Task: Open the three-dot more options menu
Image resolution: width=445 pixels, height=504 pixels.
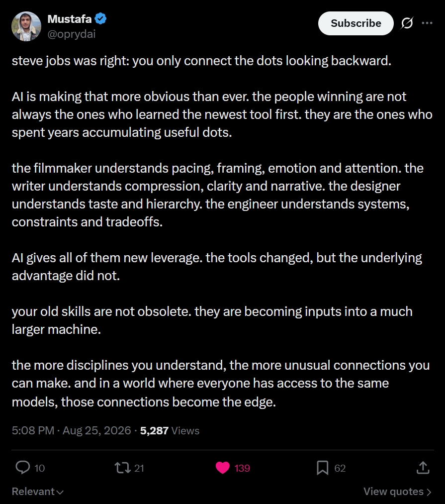Action: tap(427, 23)
